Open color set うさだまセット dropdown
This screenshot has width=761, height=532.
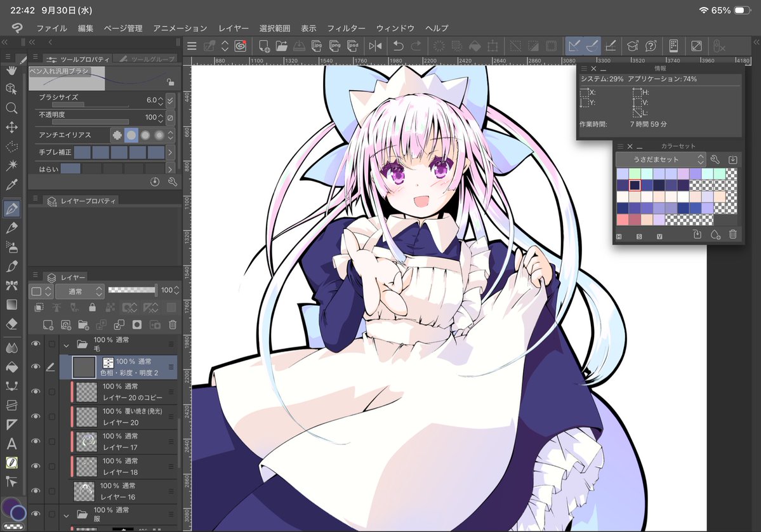[x=660, y=159]
